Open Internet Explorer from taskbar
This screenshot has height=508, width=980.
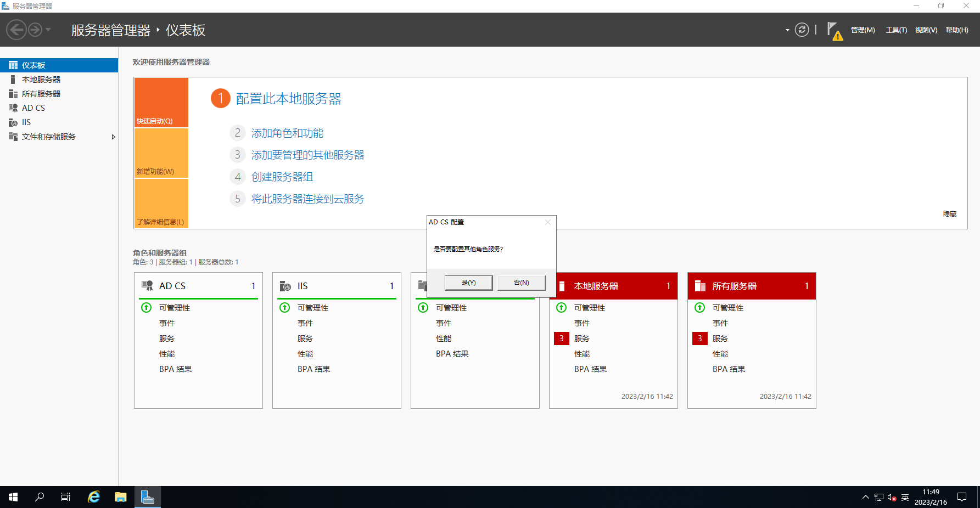[x=94, y=497]
